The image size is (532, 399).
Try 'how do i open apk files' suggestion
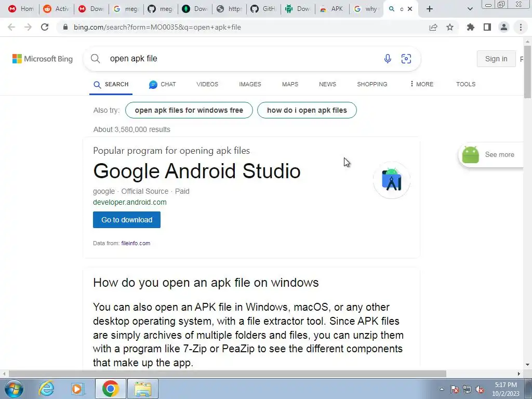[x=307, y=110]
